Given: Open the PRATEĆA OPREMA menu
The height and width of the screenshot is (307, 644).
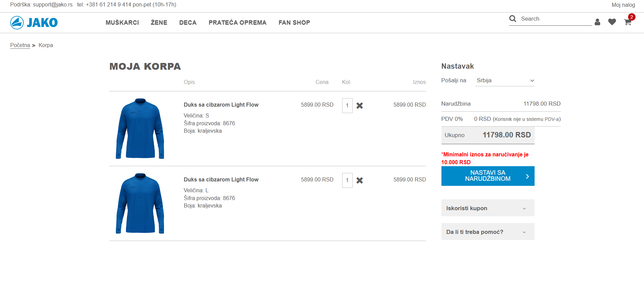Looking at the screenshot, I should tap(237, 23).
